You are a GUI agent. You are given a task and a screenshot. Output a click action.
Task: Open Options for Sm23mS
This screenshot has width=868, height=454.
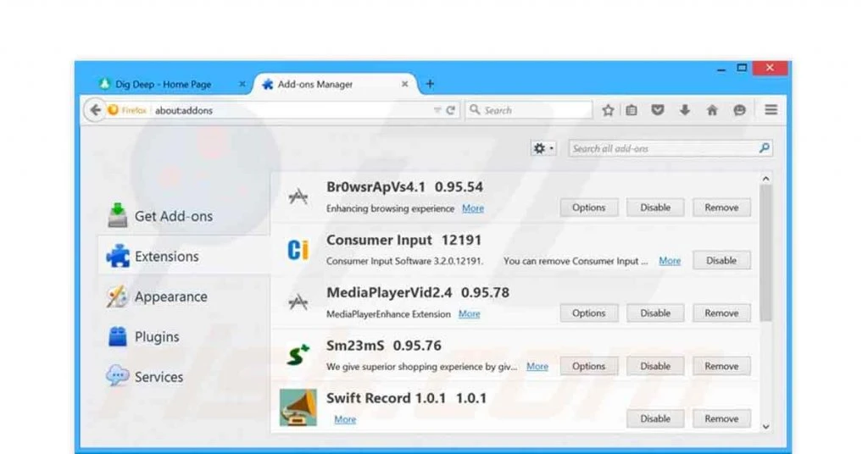pos(588,366)
